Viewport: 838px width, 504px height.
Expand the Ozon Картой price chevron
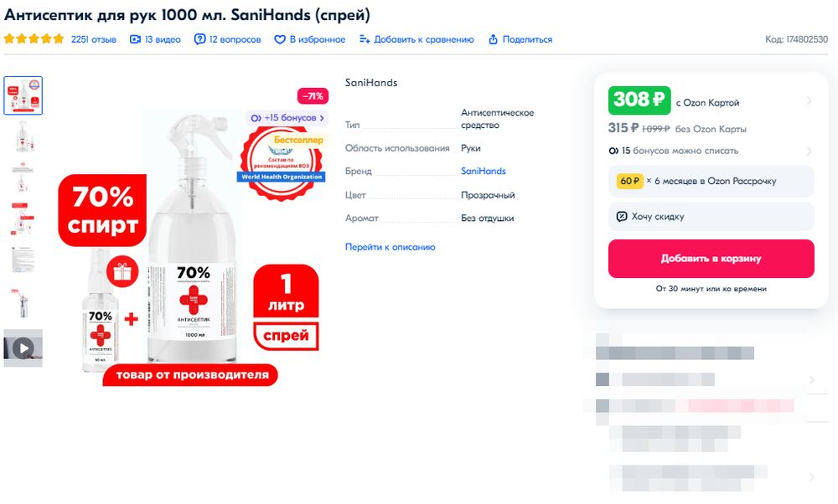(x=809, y=101)
